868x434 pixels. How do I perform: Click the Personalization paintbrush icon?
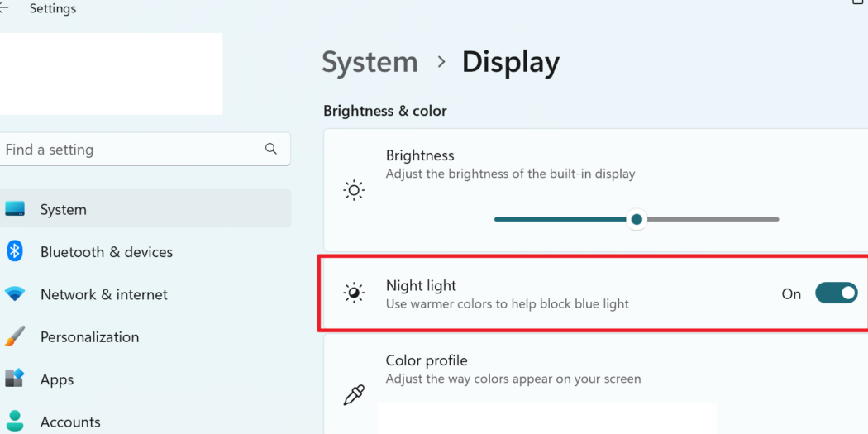pos(14,336)
